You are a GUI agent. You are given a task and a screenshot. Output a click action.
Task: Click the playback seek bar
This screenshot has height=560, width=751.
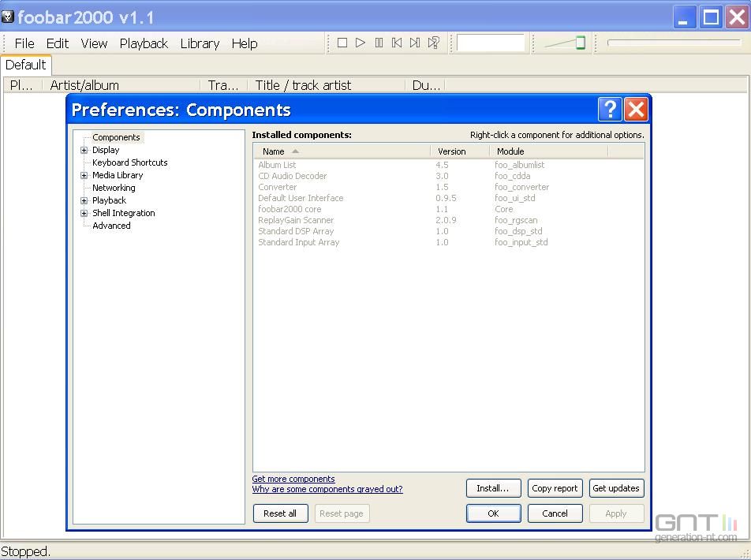(x=674, y=43)
